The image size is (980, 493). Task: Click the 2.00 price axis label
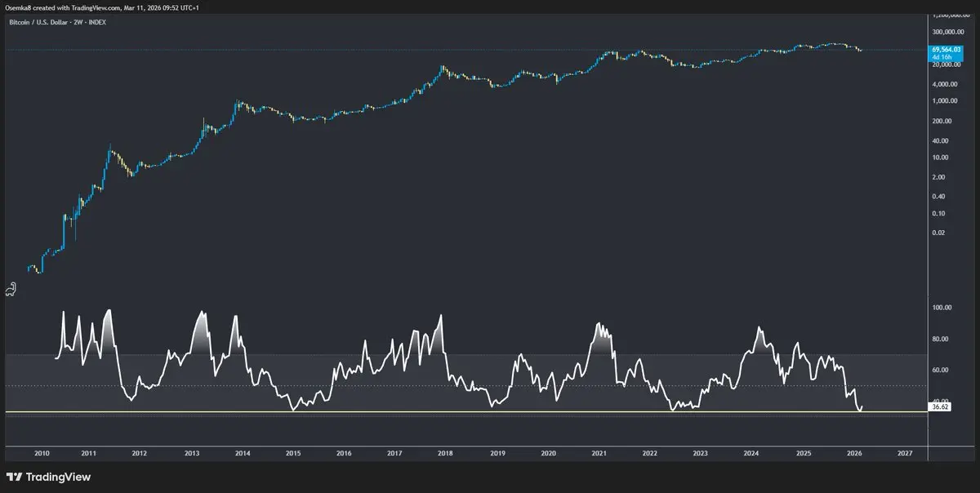click(938, 176)
